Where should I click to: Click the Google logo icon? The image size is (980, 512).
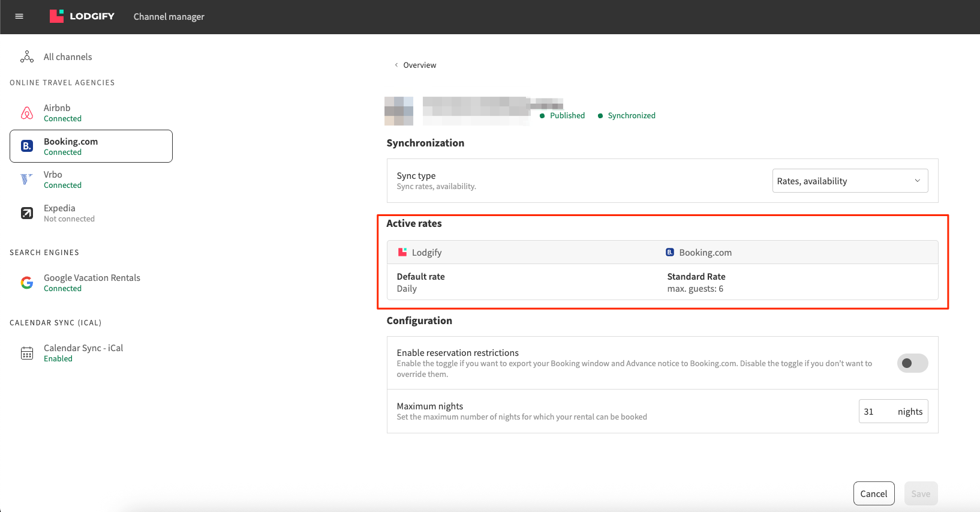pyautogui.click(x=27, y=283)
